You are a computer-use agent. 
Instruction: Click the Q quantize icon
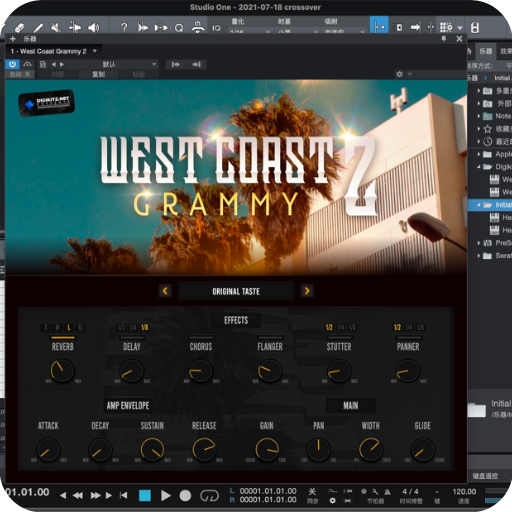coord(179,28)
